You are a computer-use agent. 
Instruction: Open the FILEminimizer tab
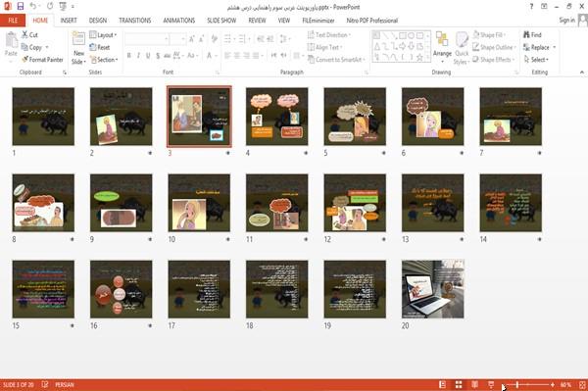[318, 21]
